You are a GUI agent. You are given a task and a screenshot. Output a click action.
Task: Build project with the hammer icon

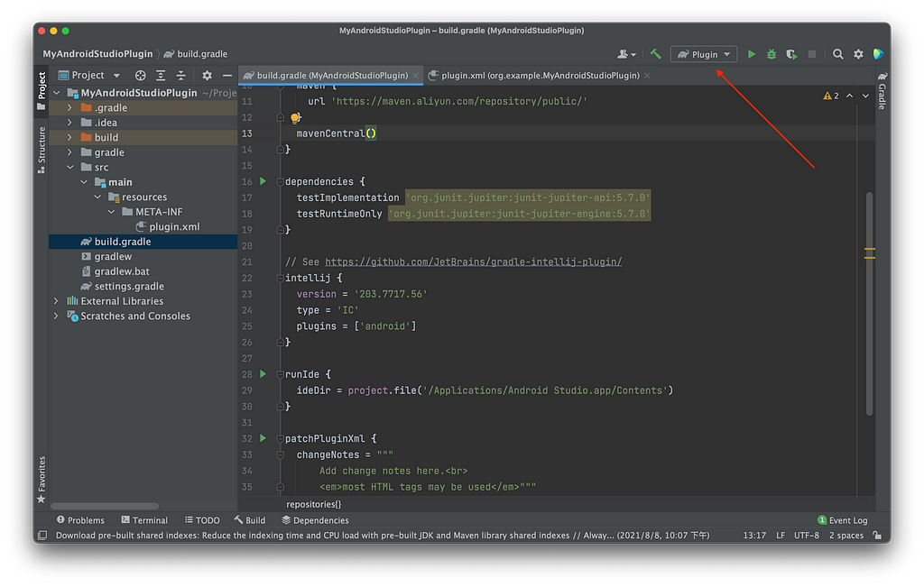(x=655, y=54)
